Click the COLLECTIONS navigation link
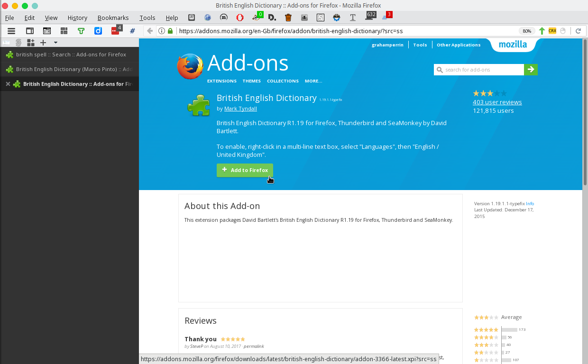Screen dimensions: 588x364 pyautogui.click(x=283, y=81)
